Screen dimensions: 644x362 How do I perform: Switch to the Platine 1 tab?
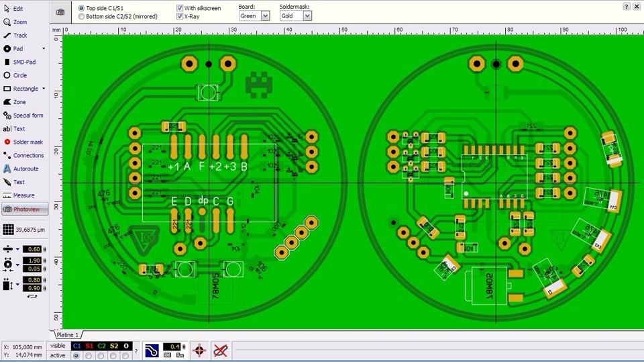67,335
